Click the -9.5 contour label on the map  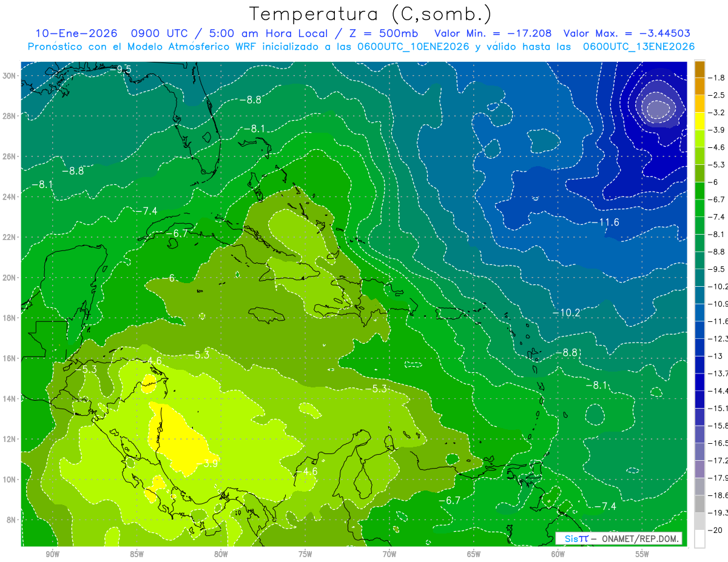tap(121, 70)
